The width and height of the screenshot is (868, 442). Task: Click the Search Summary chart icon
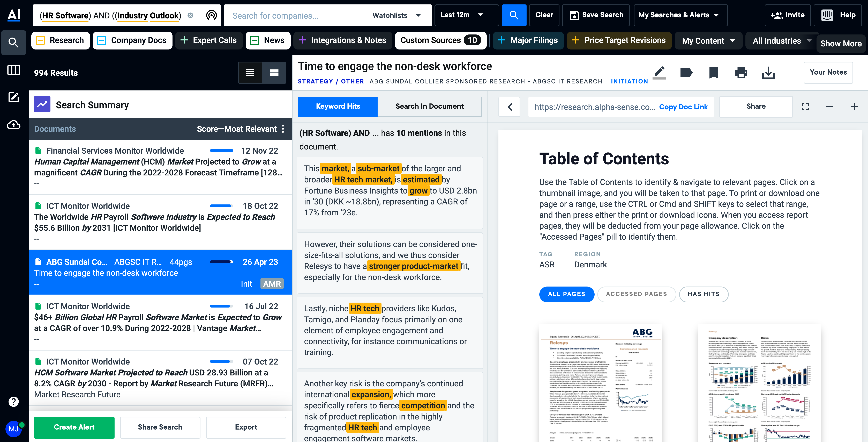(42, 104)
